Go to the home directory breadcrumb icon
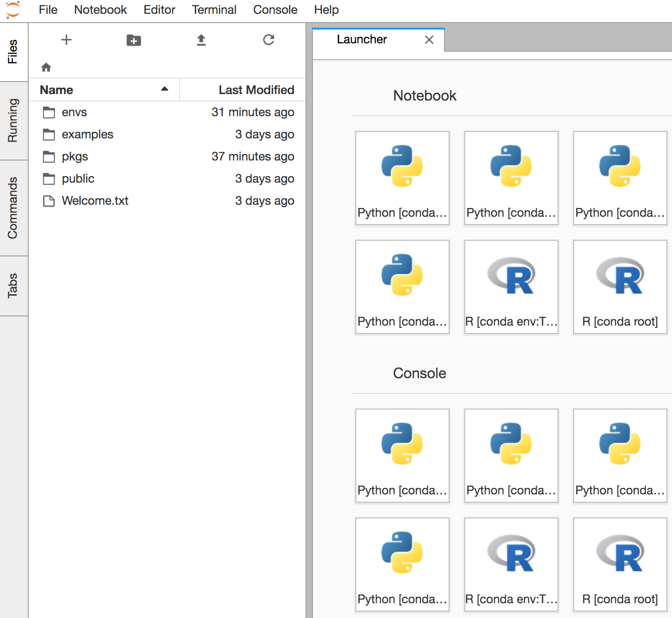Viewport: 672px width, 618px height. pyautogui.click(x=46, y=67)
